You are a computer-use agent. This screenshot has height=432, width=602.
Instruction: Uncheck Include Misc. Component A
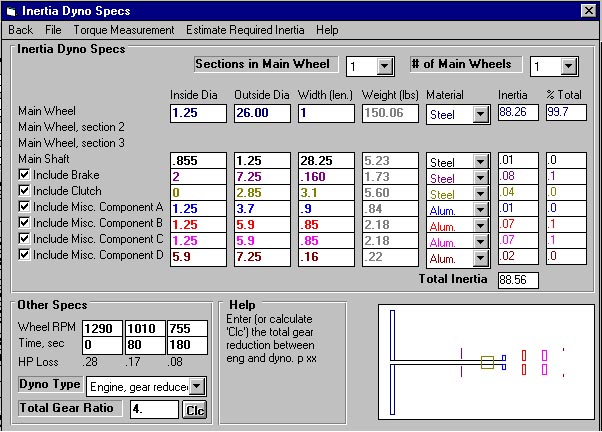point(24,207)
